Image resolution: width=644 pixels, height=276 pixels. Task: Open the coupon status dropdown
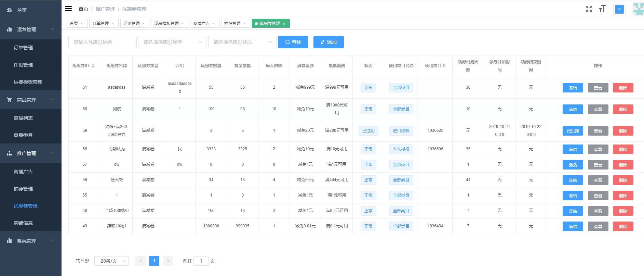click(242, 42)
